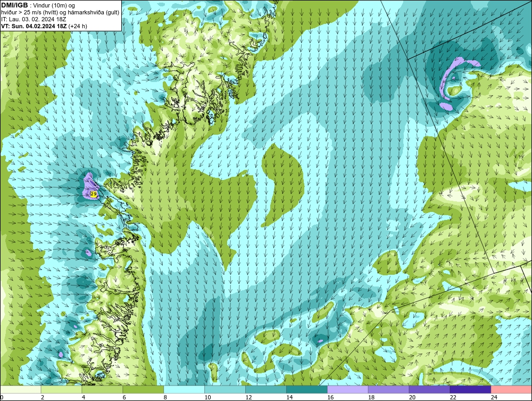Click the legend scale label "10"

coord(207,397)
